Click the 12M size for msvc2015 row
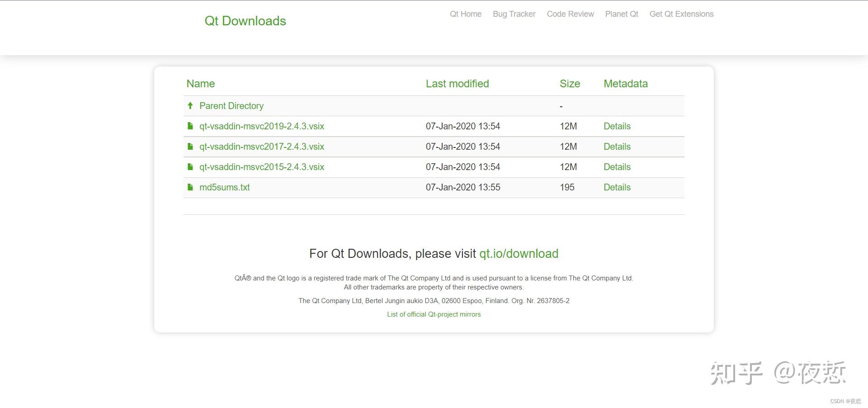868x408 pixels. click(x=568, y=167)
